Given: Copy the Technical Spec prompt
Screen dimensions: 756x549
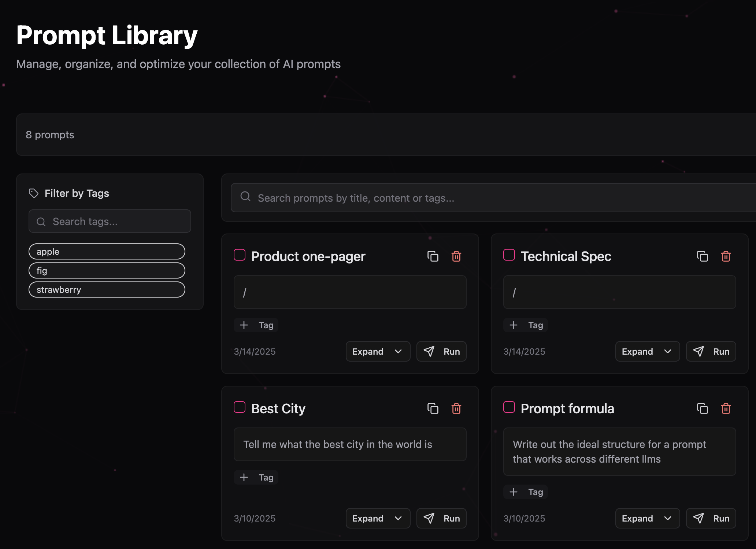Looking at the screenshot, I should 702,256.
